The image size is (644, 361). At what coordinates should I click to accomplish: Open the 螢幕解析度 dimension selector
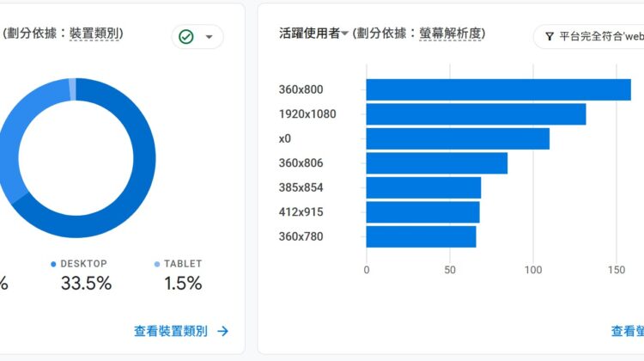tap(452, 34)
